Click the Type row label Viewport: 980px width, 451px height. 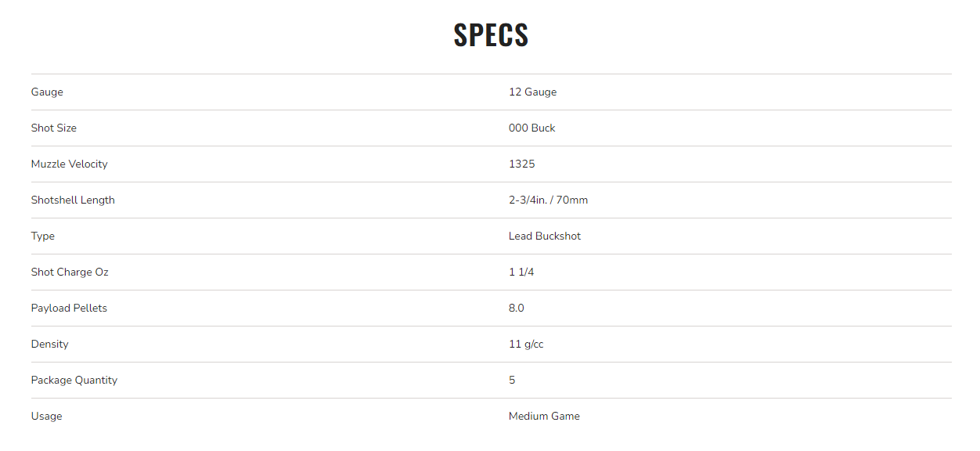(43, 236)
